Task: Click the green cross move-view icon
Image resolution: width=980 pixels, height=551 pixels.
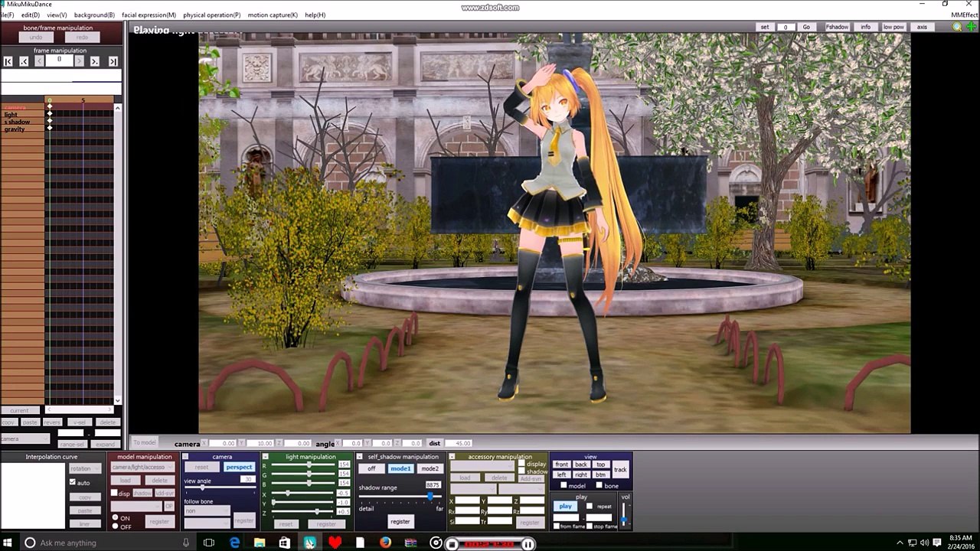Action: (x=971, y=27)
